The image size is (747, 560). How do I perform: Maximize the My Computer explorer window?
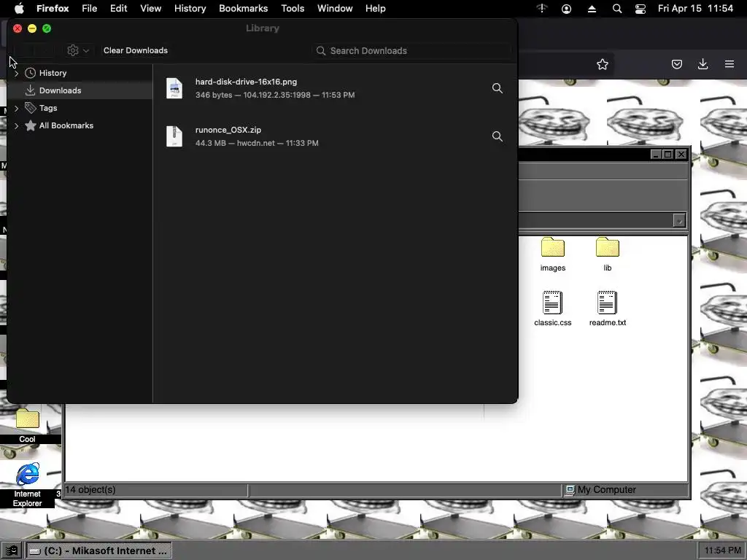point(668,155)
